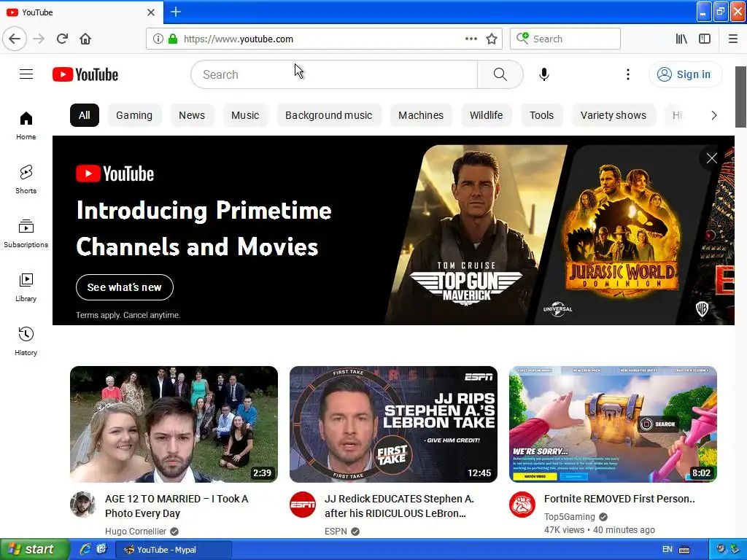Visit Top5Gaming channel name link
Image resolution: width=747 pixels, height=560 pixels.
[x=569, y=517]
